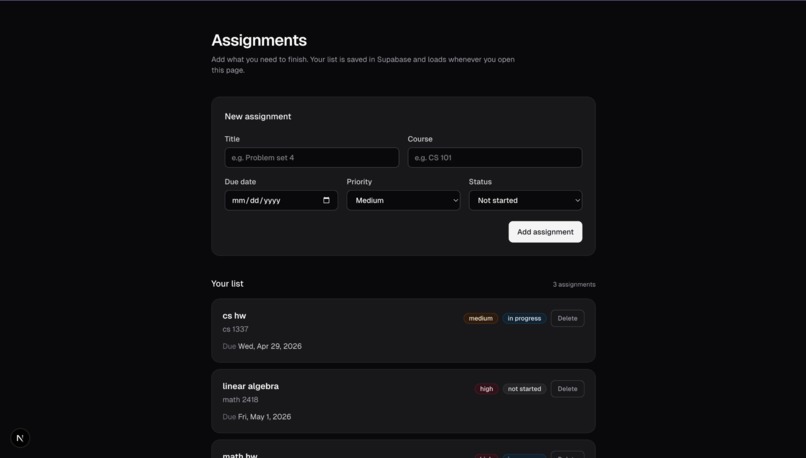Click the medium priority badge on cs hw

pyautogui.click(x=481, y=318)
